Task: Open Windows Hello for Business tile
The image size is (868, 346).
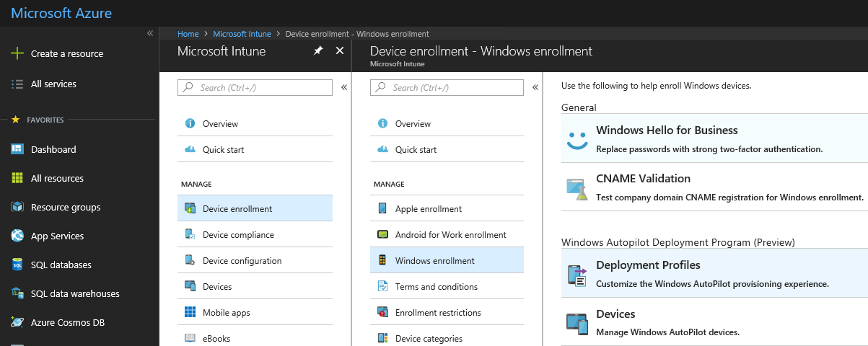Action: 667,130
